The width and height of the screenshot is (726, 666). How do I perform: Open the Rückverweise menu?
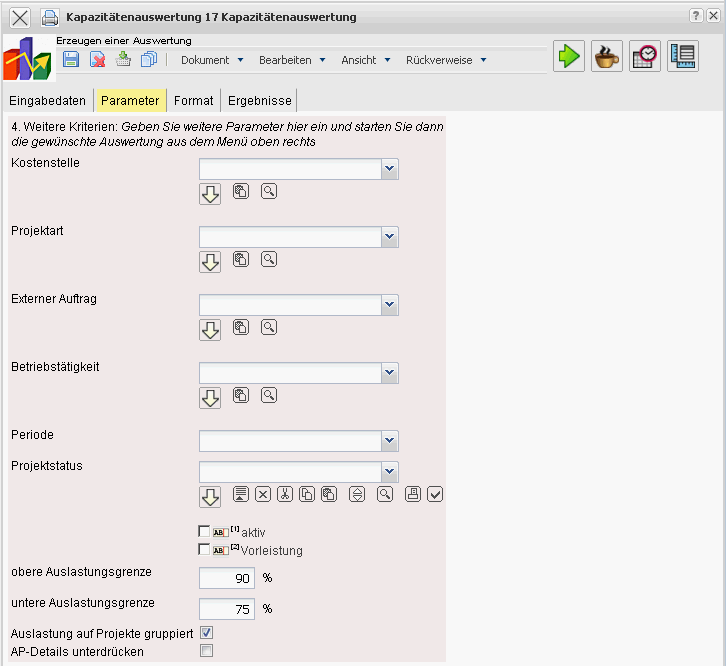[446, 60]
